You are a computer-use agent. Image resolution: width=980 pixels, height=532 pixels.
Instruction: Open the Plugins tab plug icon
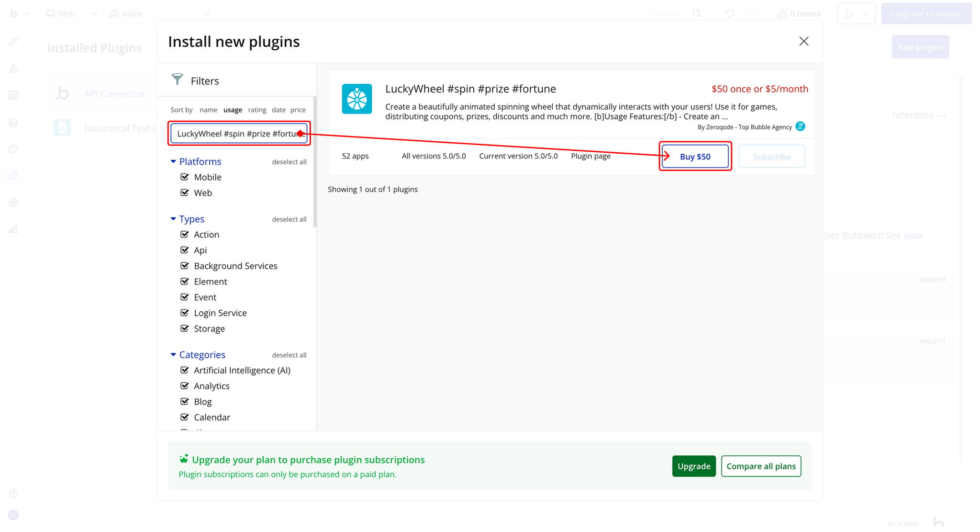click(x=13, y=176)
